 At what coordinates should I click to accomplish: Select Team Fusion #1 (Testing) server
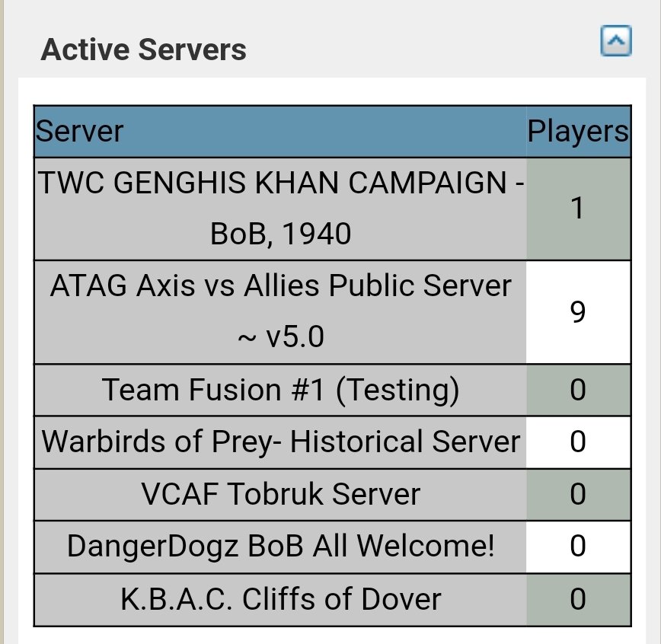(x=280, y=390)
